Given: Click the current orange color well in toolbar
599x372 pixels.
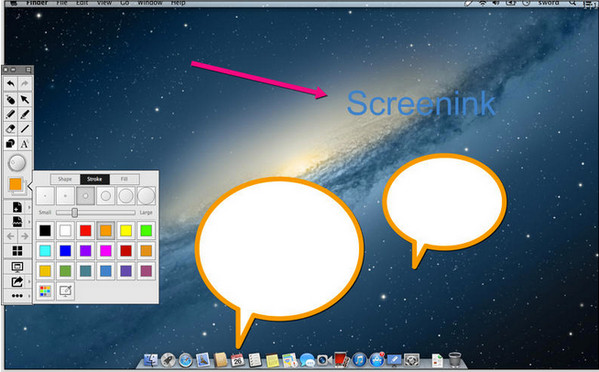Looking at the screenshot, I should 16,184.
